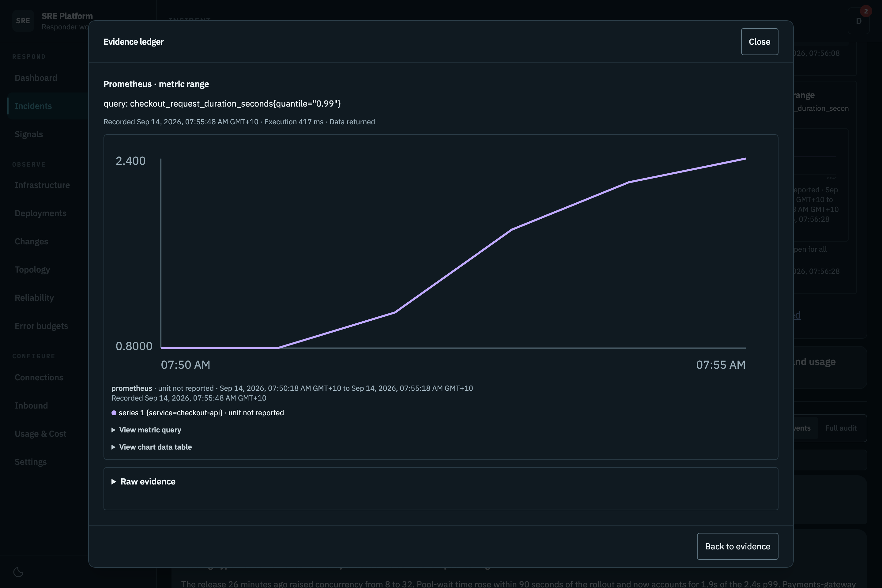
Task: Click the SRE Platform title
Action: [67, 16]
